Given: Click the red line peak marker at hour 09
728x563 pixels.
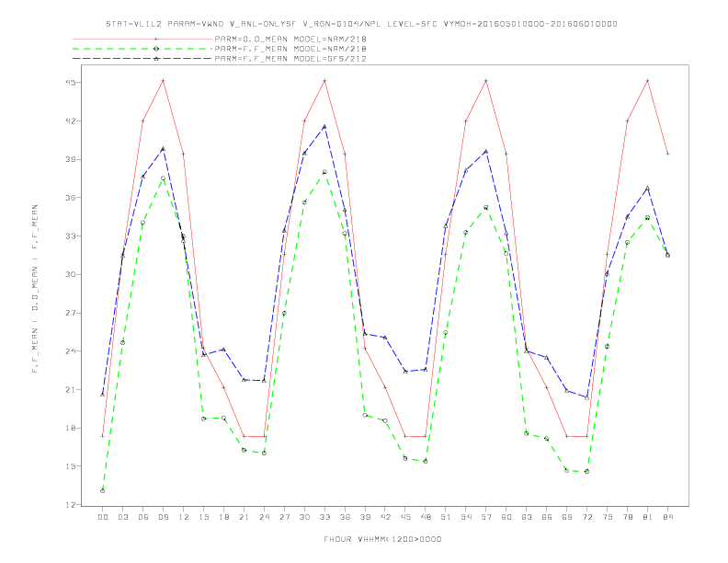Looking at the screenshot, I should pyautogui.click(x=163, y=81).
